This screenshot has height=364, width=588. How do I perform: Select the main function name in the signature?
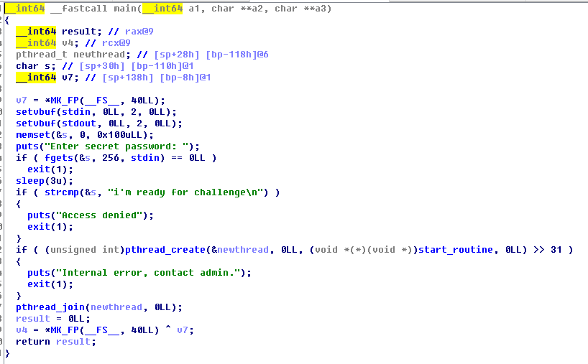125,8
